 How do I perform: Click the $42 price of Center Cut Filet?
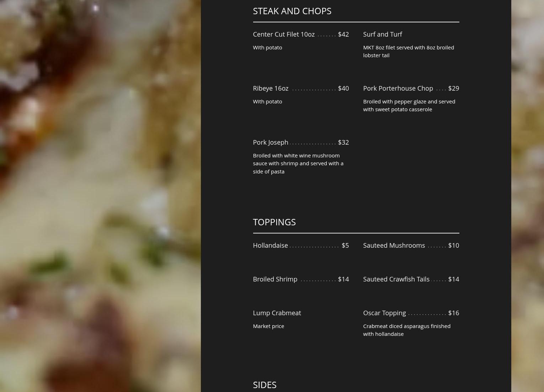pyautogui.click(x=343, y=34)
